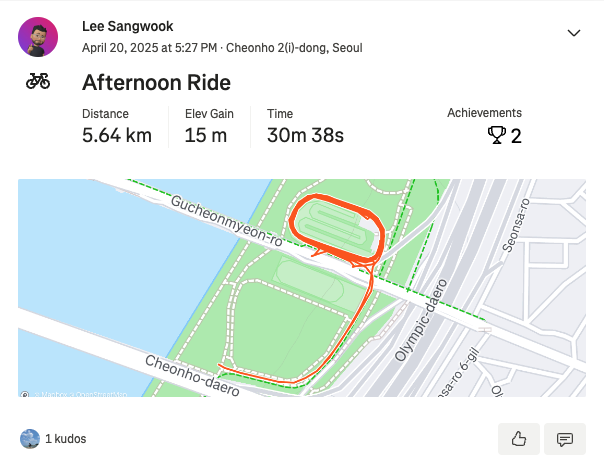Screen dimensions: 604x470
Task: Click the Achievements count 2
Action: (516, 136)
